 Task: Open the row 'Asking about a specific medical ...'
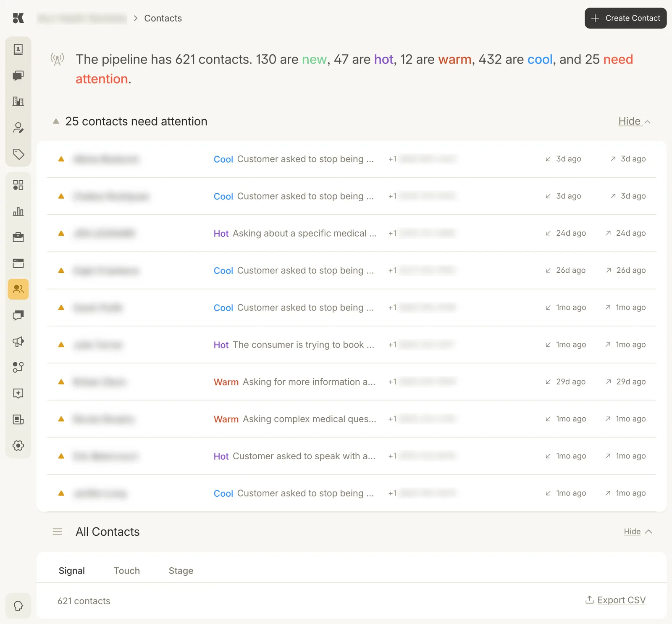[352, 233]
